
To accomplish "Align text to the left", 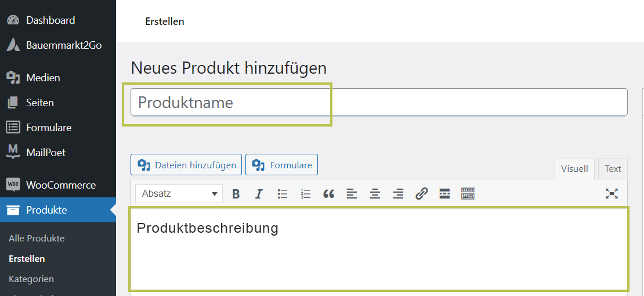I will pos(352,194).
